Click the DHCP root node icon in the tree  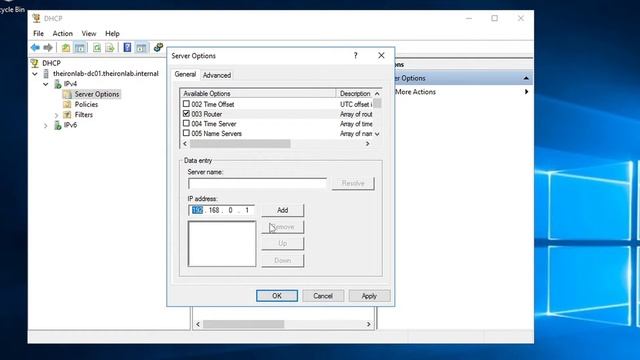click(35, 63)
